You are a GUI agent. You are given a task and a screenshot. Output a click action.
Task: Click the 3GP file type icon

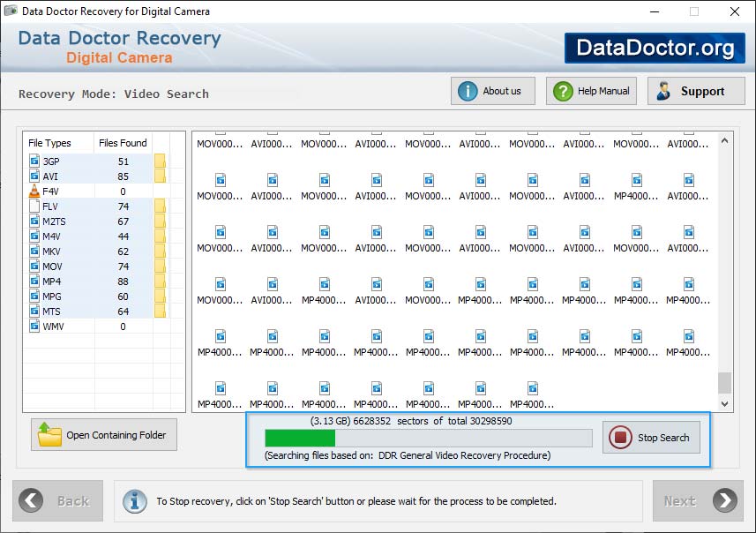coord(34,161)
